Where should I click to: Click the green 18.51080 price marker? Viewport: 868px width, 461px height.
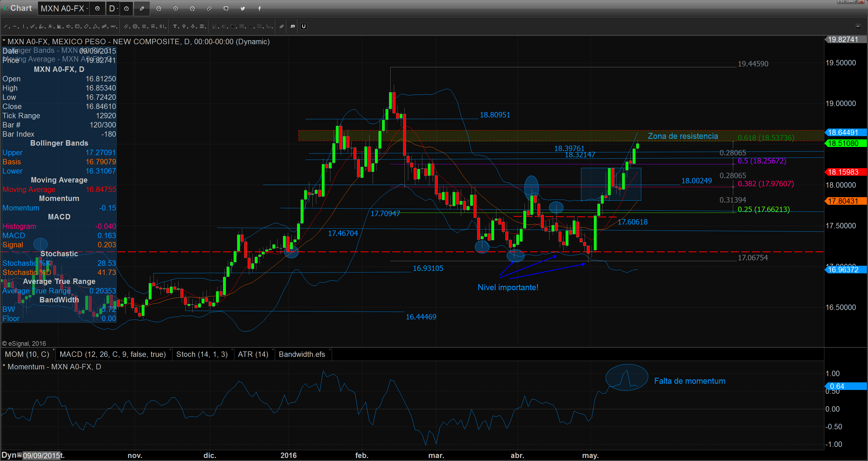point(846,143)
